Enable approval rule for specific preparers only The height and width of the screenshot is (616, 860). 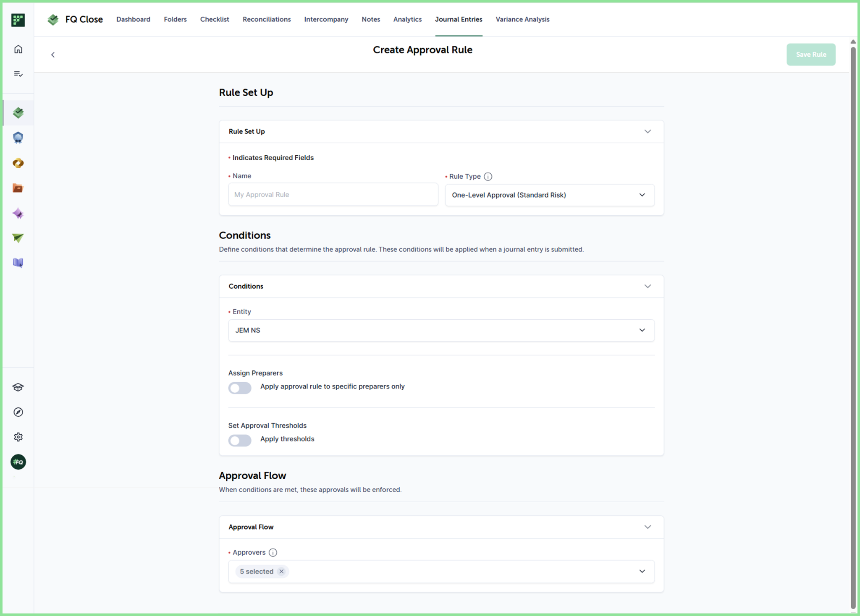(240, 388)
